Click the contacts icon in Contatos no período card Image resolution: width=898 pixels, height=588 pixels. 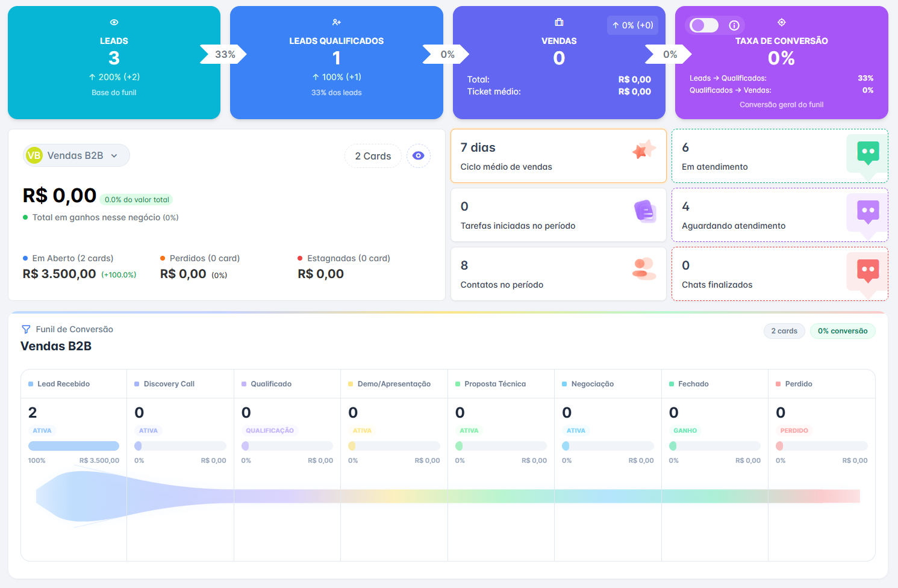[x=644, y=269]
